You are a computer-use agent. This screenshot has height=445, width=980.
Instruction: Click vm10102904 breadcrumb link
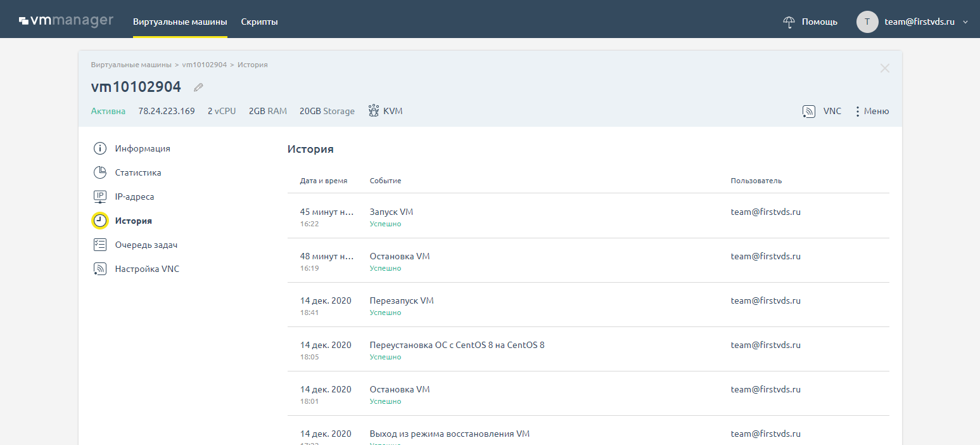click(204, 65)
